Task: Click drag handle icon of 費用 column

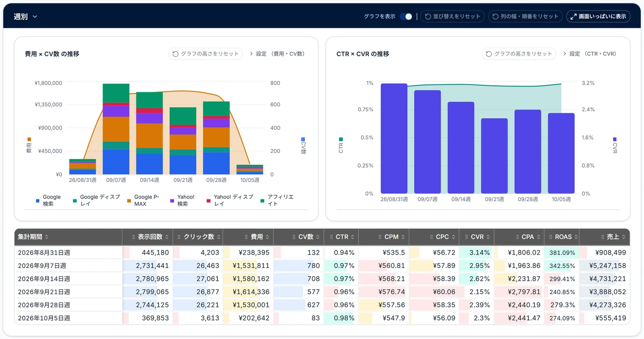Action: click(x=246, y=237)
